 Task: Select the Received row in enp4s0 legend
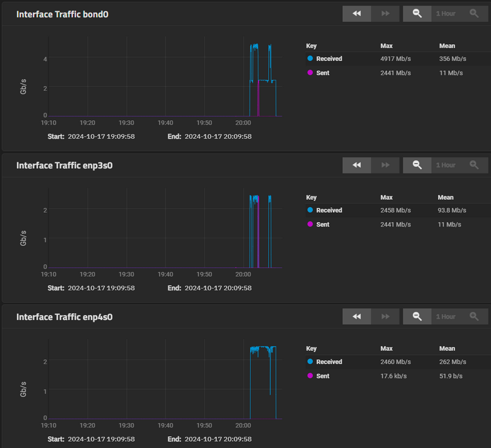[386, 362]
